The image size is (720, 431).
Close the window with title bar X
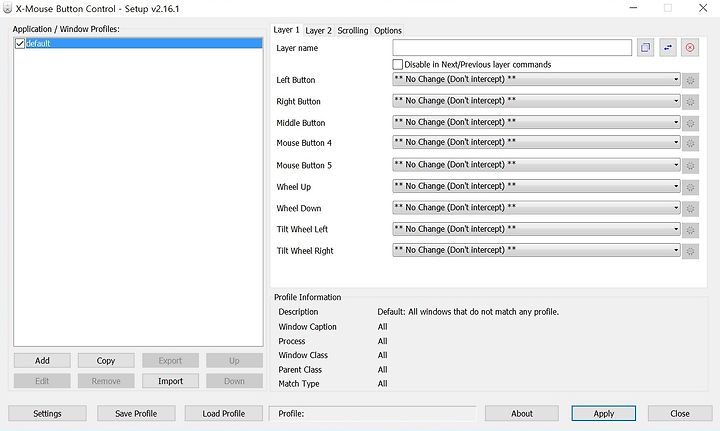pos(703,8)
